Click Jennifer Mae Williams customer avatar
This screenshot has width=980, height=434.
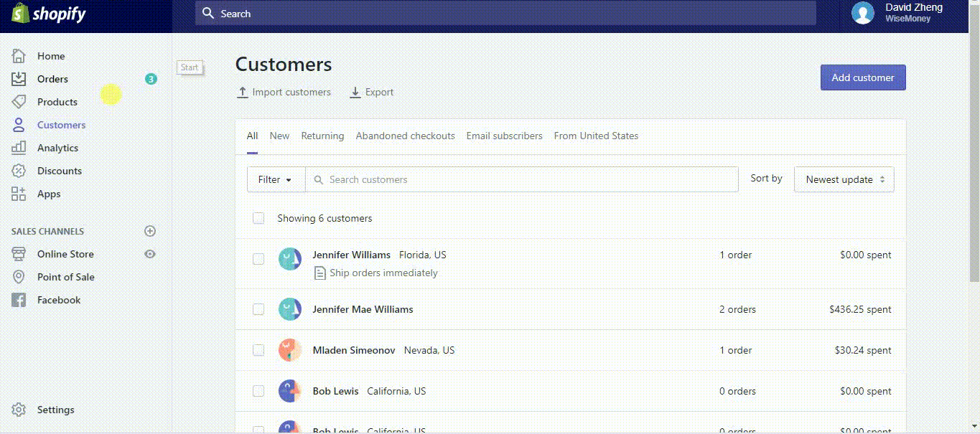[x=290, y=309]
